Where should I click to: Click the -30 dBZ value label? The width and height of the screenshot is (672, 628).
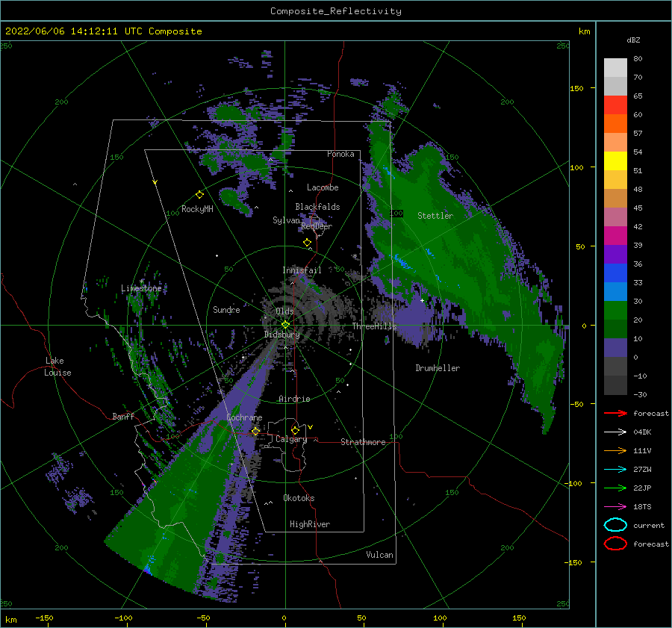pyautogui.click(x=640, y=394)
